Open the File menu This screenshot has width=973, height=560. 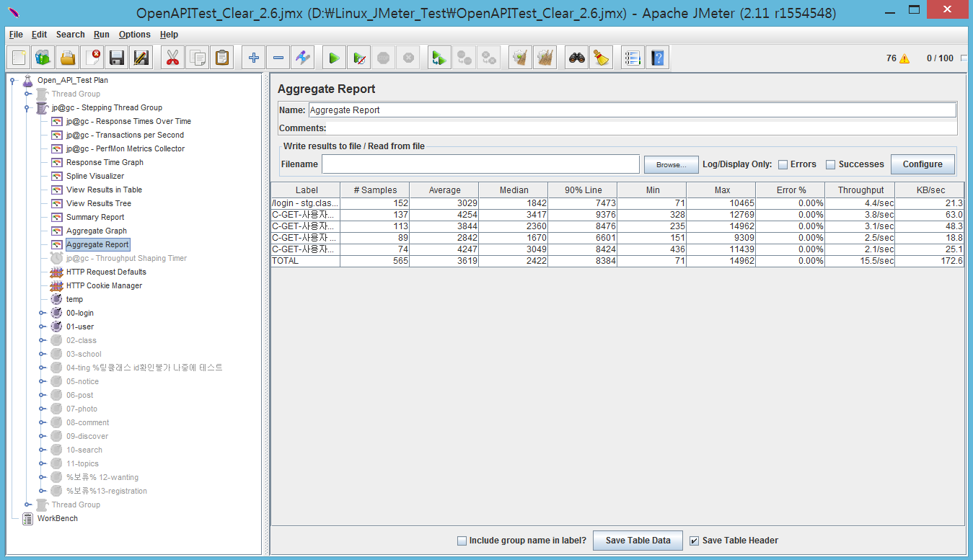(16, 35)
